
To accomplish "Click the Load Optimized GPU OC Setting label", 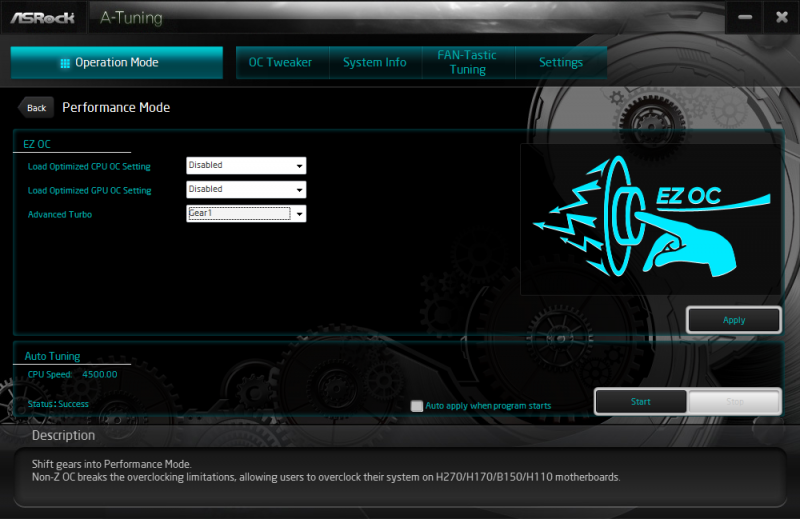I will point(90,190).
